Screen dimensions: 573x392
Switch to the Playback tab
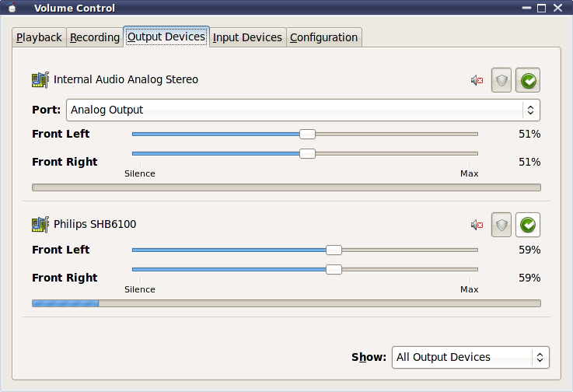tap(39, 37)
